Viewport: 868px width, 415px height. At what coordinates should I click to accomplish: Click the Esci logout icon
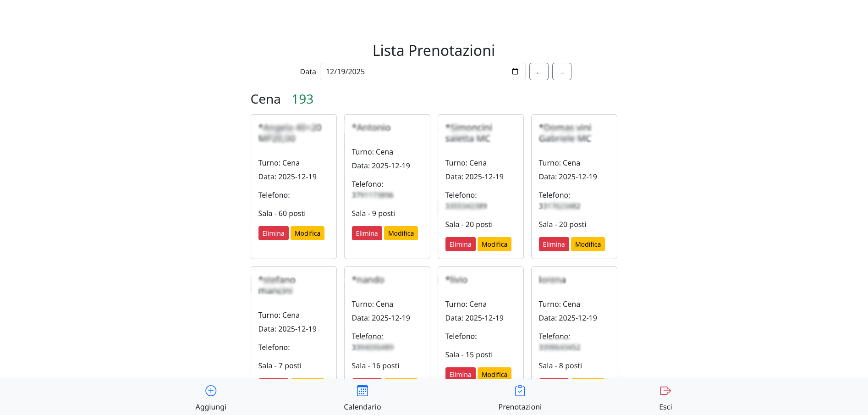[665, 391]
